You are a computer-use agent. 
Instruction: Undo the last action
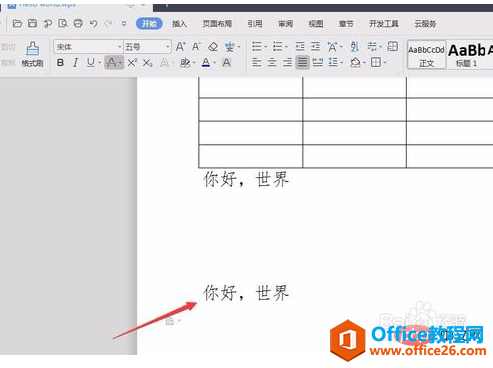93,23
